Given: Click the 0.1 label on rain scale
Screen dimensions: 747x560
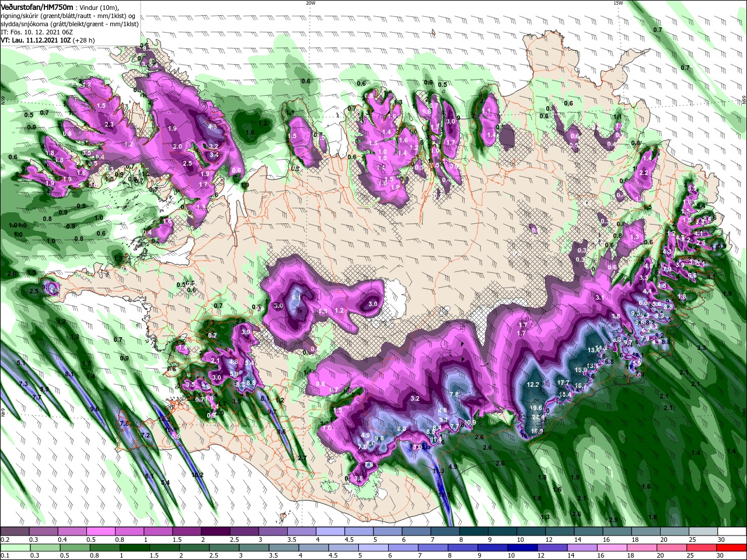Looking at the screenshot, I should (x=5, y=555).
